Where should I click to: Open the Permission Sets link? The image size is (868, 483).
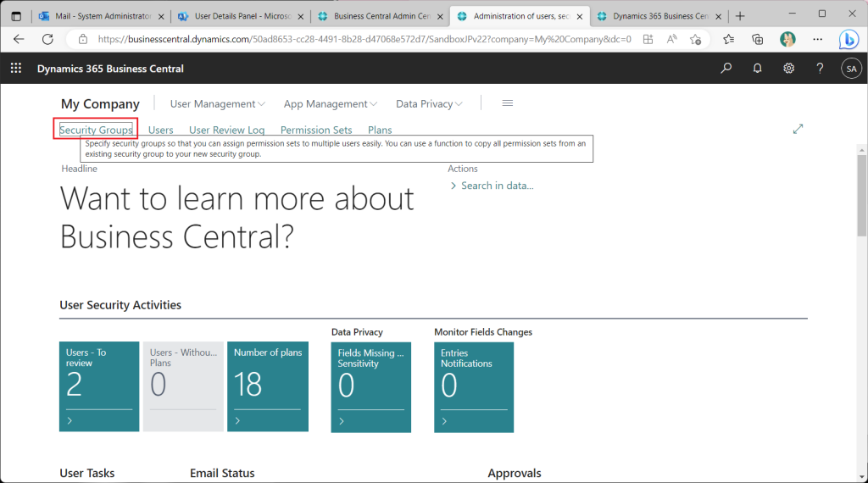(316, 130)
